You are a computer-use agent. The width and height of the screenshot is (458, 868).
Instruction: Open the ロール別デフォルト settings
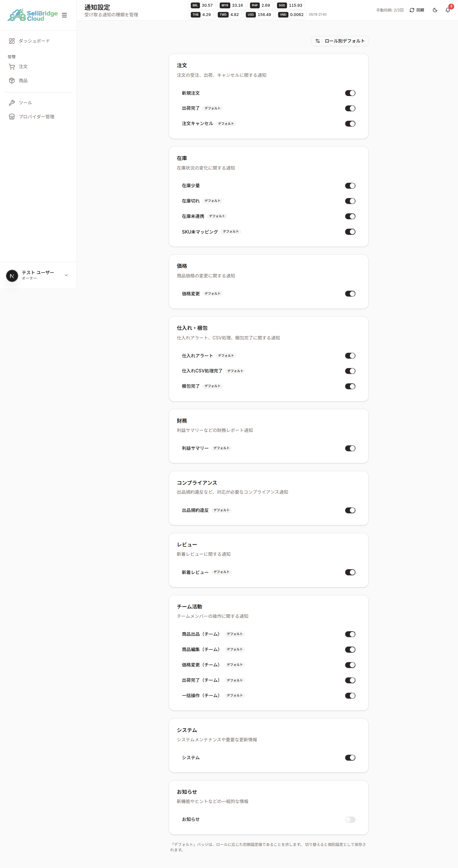(340, 41)
